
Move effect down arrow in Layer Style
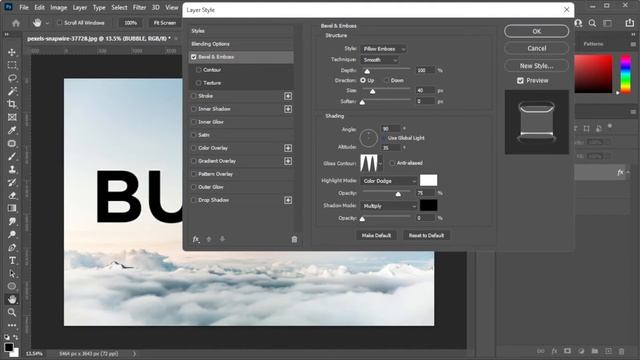point(222,239)
